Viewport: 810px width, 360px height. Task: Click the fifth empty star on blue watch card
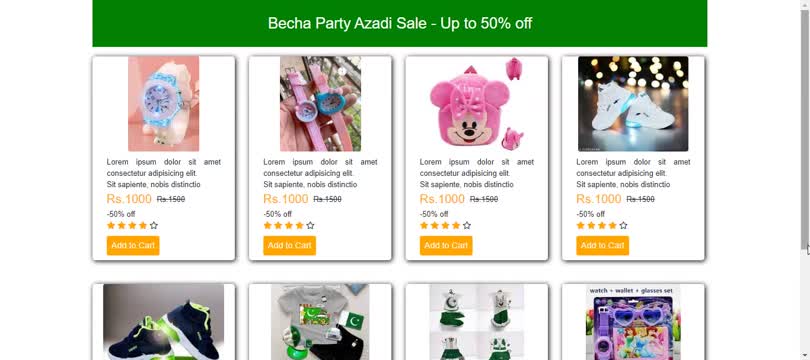tap(153, 226)
